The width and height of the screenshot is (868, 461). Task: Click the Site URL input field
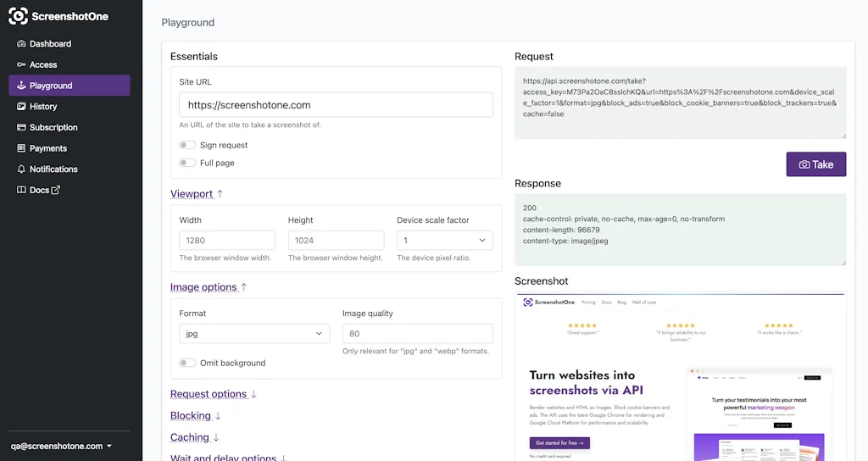(336, 105)
